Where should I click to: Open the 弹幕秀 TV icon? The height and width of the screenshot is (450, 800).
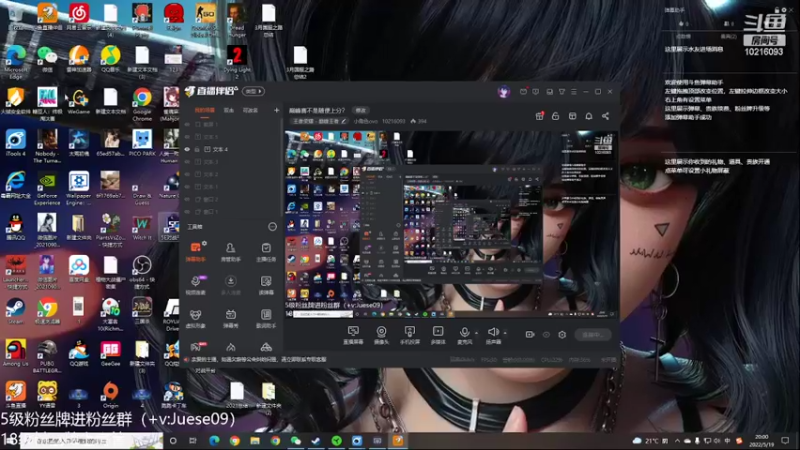click(231, 318)
